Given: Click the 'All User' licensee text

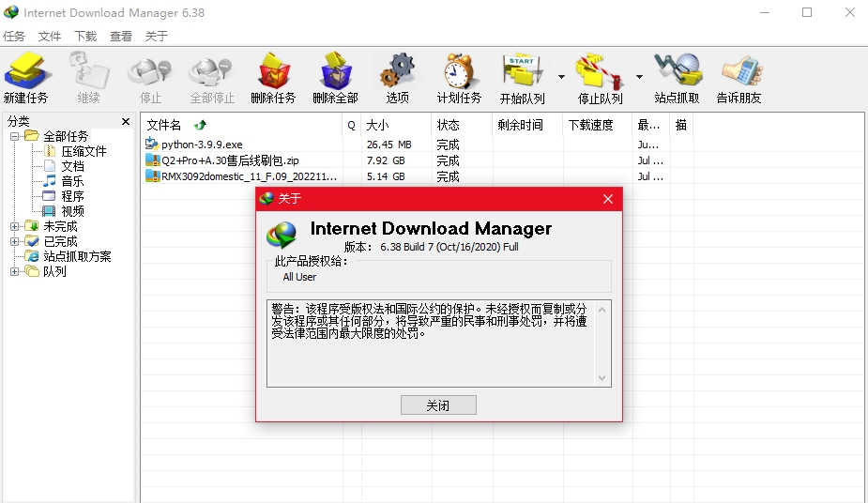Looking at the screenshot, I should [x=299, y=277].
